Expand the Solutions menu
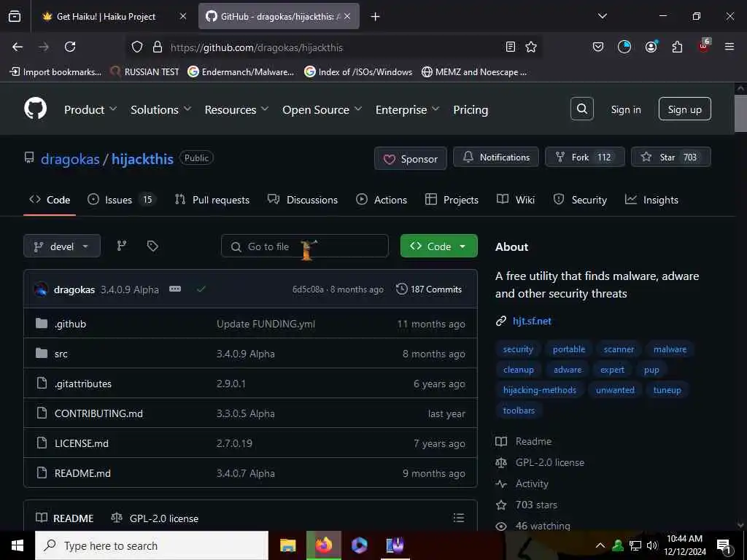Image resolution: width=747 pixels, height=560 pixels. click(x=160, y=109)
